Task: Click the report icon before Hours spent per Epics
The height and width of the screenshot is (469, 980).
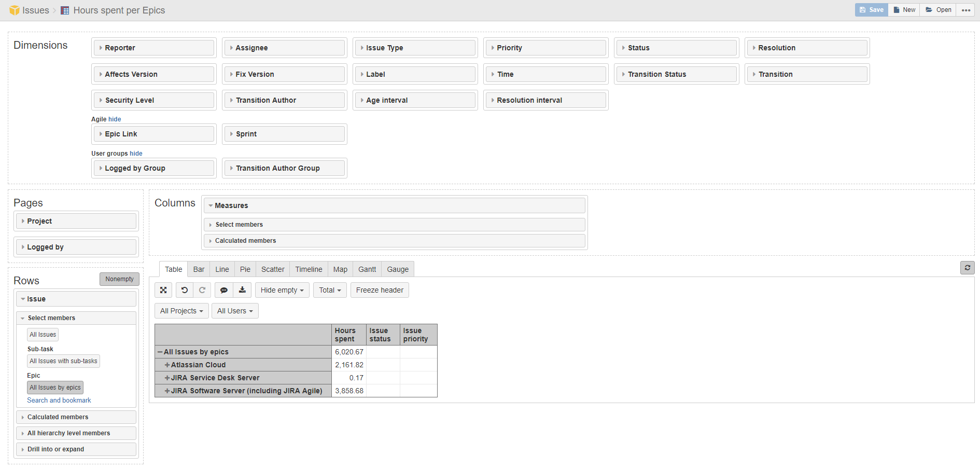Action: click(x=64, y=10)
